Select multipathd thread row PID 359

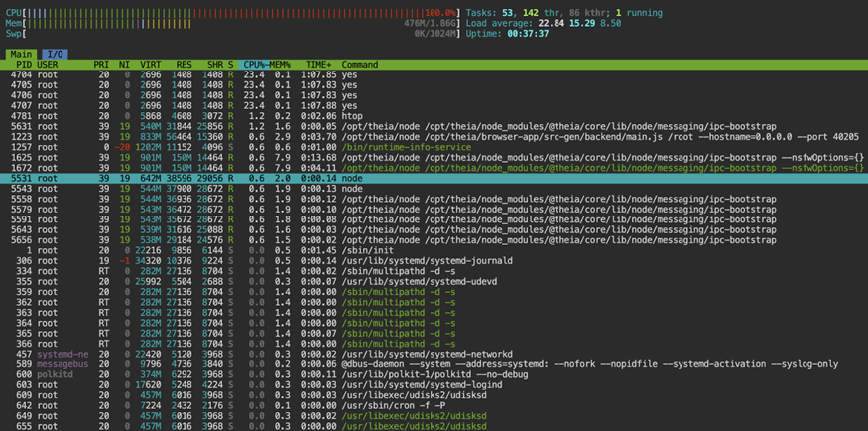[434, 292]
